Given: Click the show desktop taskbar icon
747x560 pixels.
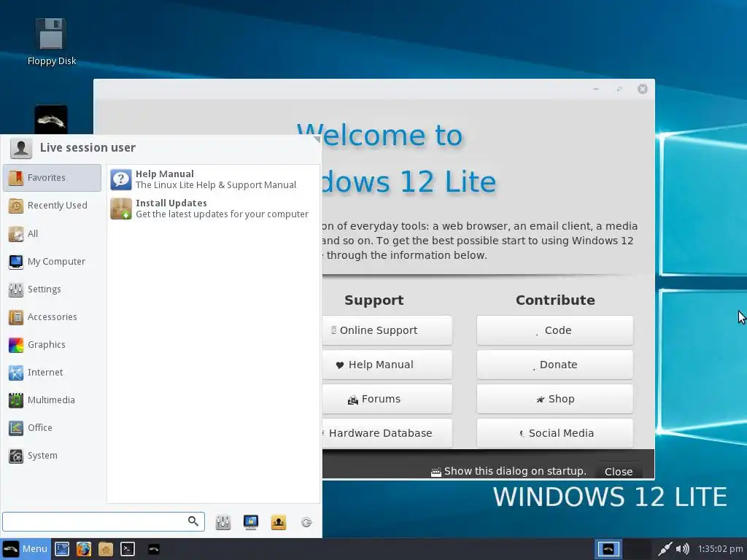Looking at the screenshot, I should [x=62, y=549].
